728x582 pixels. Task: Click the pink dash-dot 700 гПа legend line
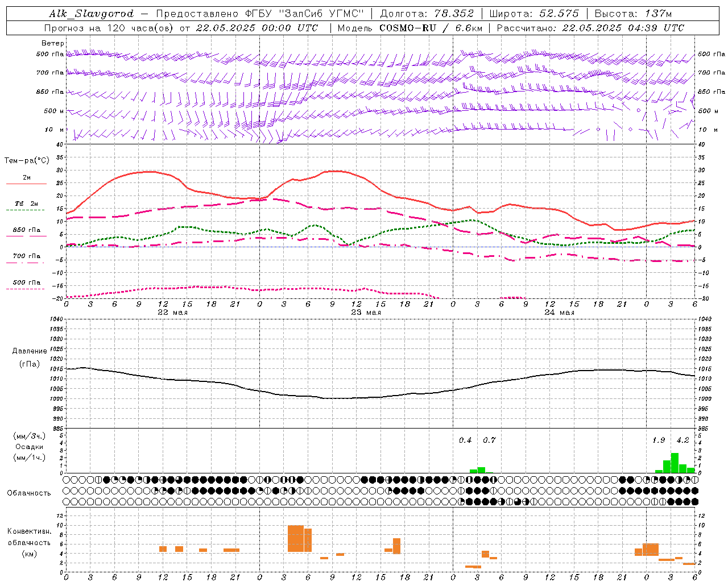[x=25, y=263]
